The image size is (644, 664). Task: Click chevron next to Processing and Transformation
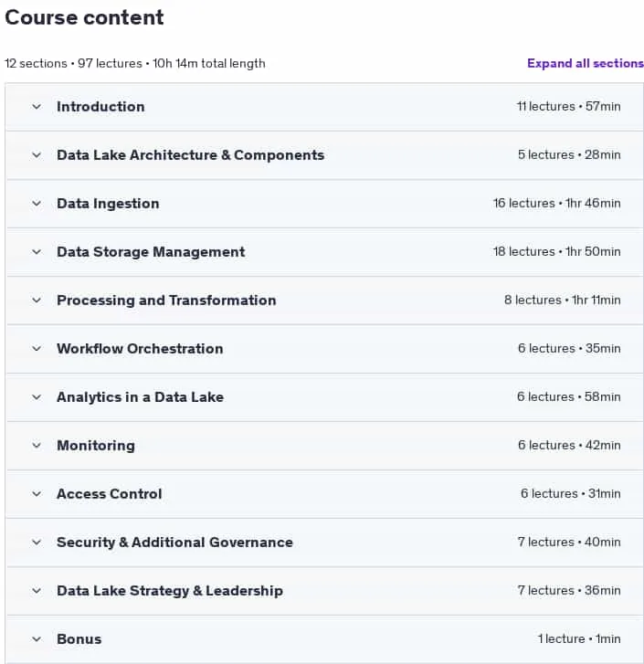[x=37, y=300]
